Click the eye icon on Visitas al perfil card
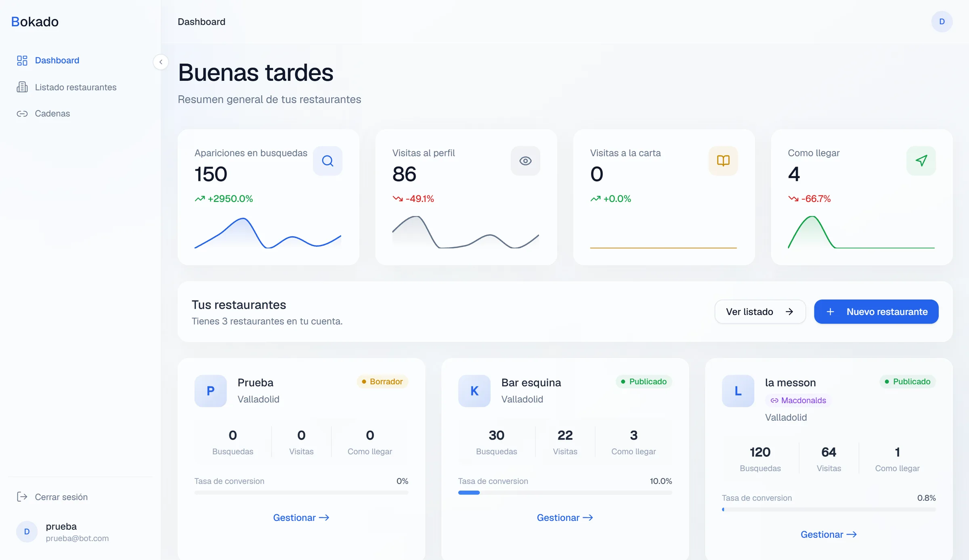Viewport: 969px width, 560px height. tap(525, 161)
